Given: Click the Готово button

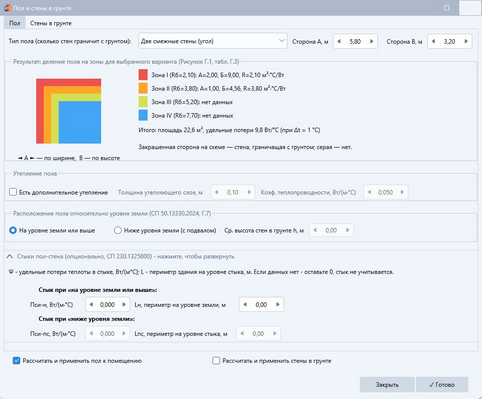Looking at the screenshot, I should (x=442, y=385).
